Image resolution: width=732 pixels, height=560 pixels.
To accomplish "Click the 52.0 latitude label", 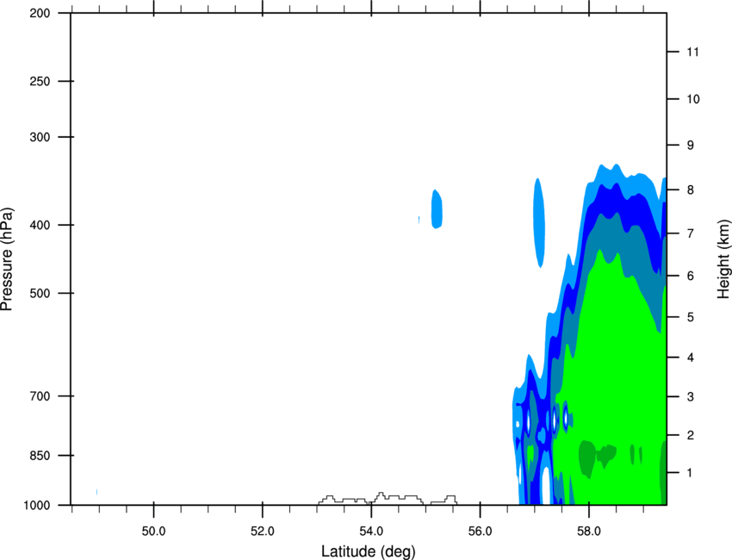I will 263,532.
